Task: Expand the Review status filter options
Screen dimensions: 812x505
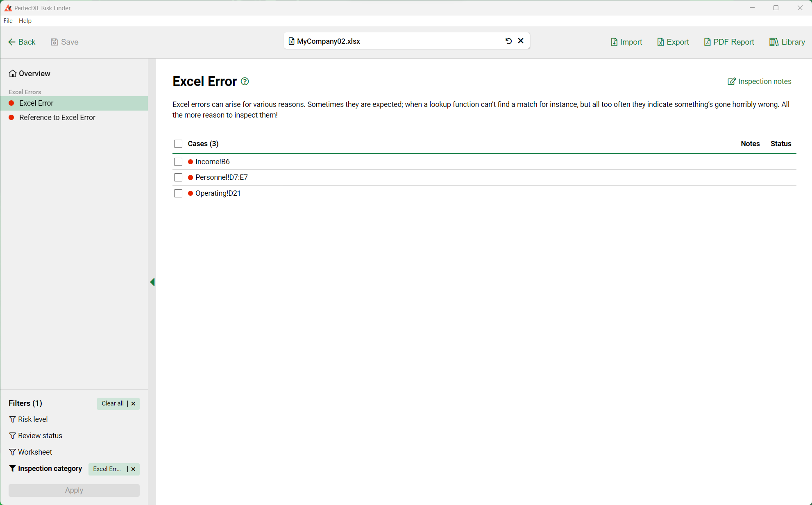Action: (39, 436)
